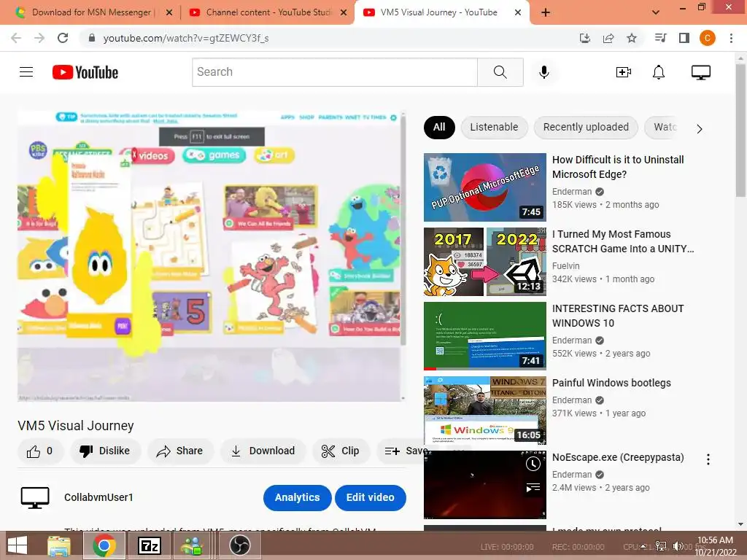
Task: Select the Recently uploaded chip
Action: [586, 127]
